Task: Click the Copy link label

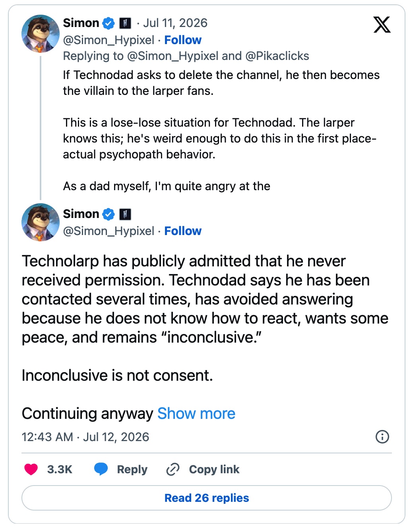Action: 214,469
